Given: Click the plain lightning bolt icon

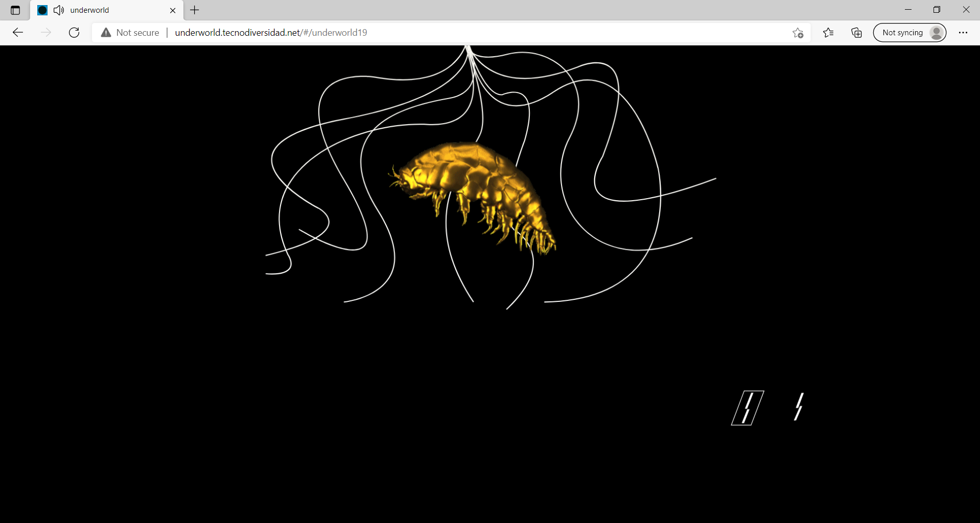Looking at the screenshot, I should (x=799, y=407).
